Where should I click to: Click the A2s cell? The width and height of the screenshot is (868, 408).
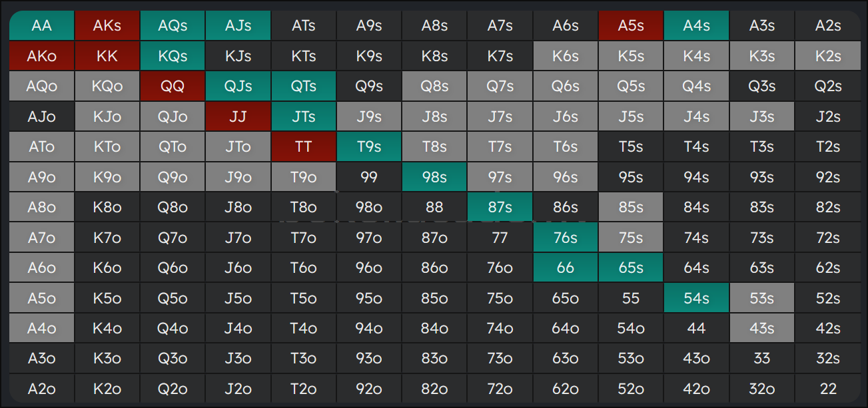click(x=828, y=26)
